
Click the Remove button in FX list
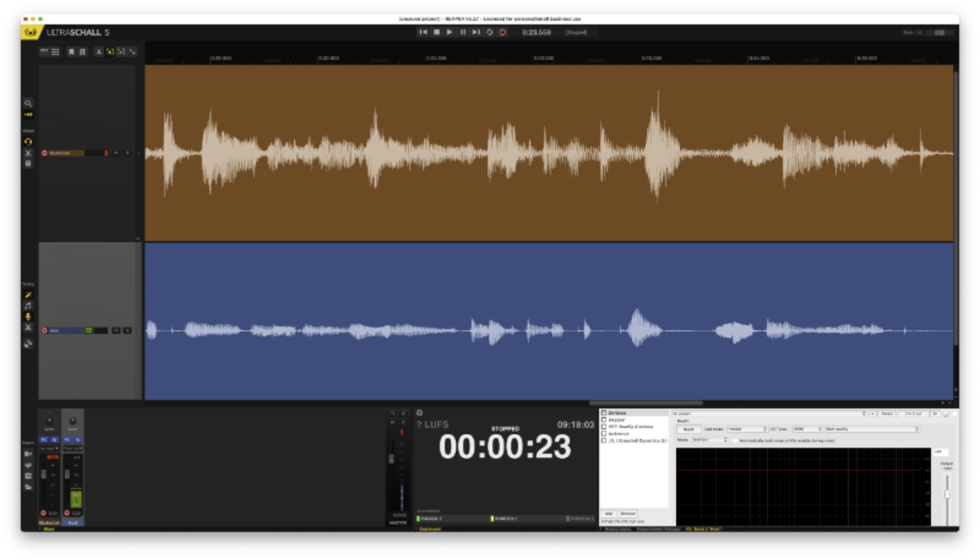point(628,513)
